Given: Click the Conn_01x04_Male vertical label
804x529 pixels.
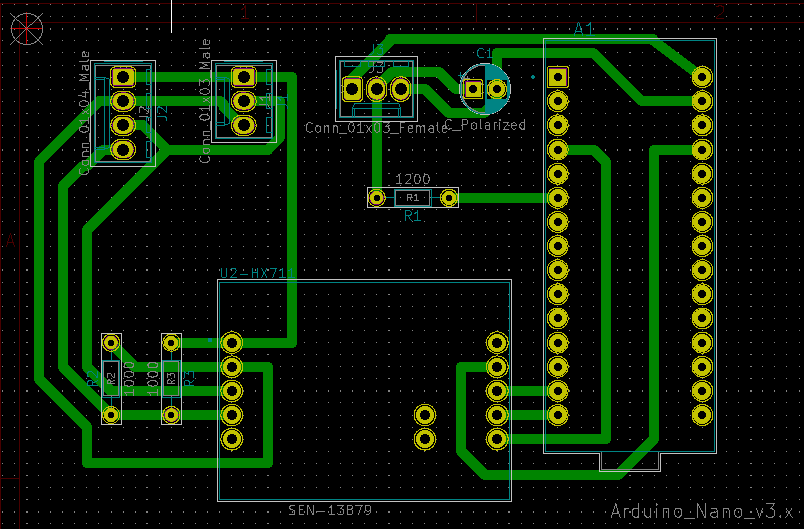Looking at the screenshot, I should point(85,113).
